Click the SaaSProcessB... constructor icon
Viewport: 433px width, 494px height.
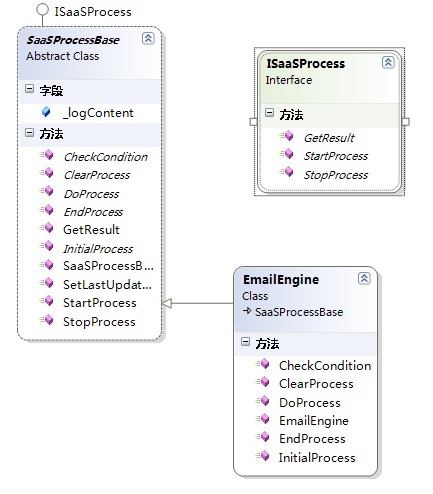(x=46, y=264)
